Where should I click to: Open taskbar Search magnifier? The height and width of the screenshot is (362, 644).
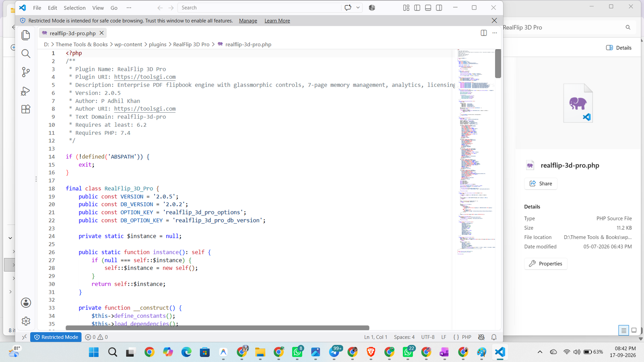click(x=113, y=352)
